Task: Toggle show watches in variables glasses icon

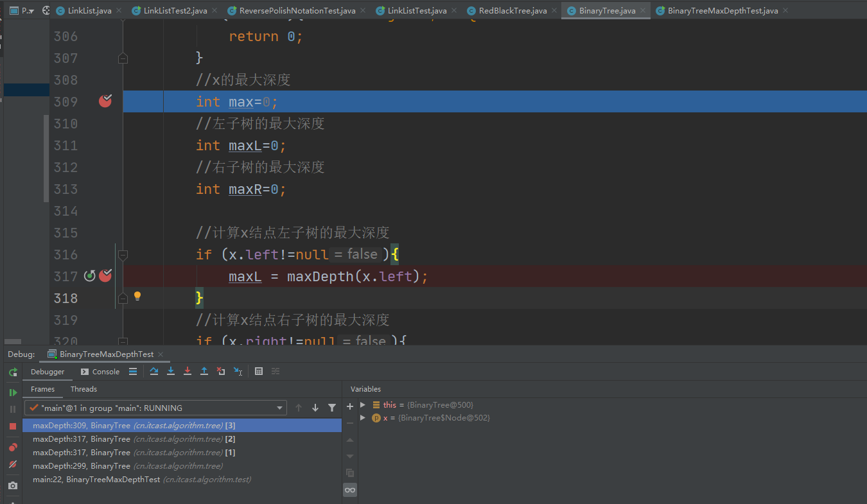Action: 350,490
